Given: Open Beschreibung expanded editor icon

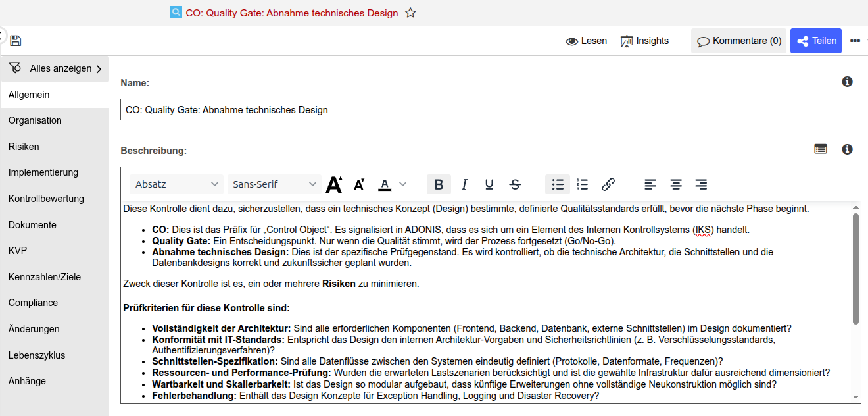Looking at the screenshot, I should tap(821, 149).
